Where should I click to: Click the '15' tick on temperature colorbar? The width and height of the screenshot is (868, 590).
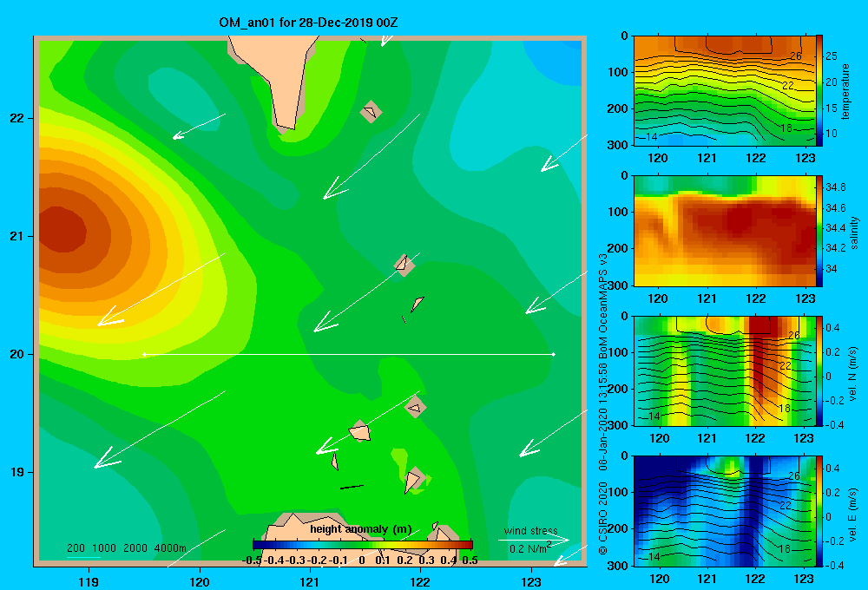832,108
